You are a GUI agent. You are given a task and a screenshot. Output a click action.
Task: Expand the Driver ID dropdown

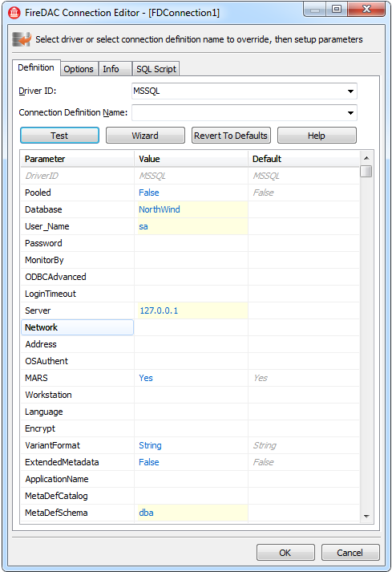coord(350,91)
